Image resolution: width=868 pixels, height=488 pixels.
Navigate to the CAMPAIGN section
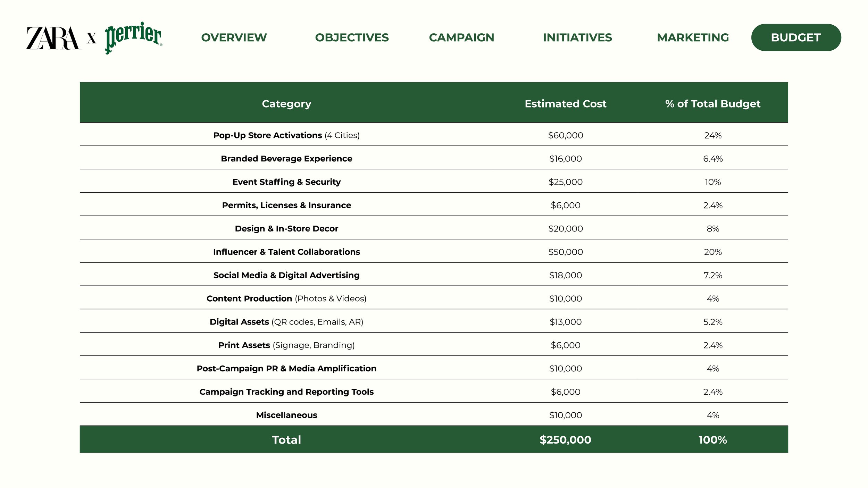click(x=462, y=37)
